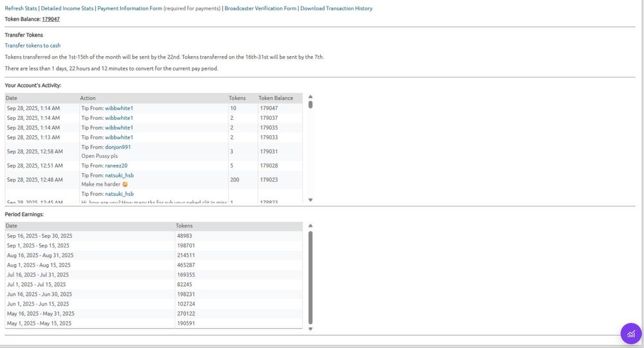Select period May 16, 2025 - May 31, 2025
This screenshot has height=348, width=644.
[x=41, y=313]
